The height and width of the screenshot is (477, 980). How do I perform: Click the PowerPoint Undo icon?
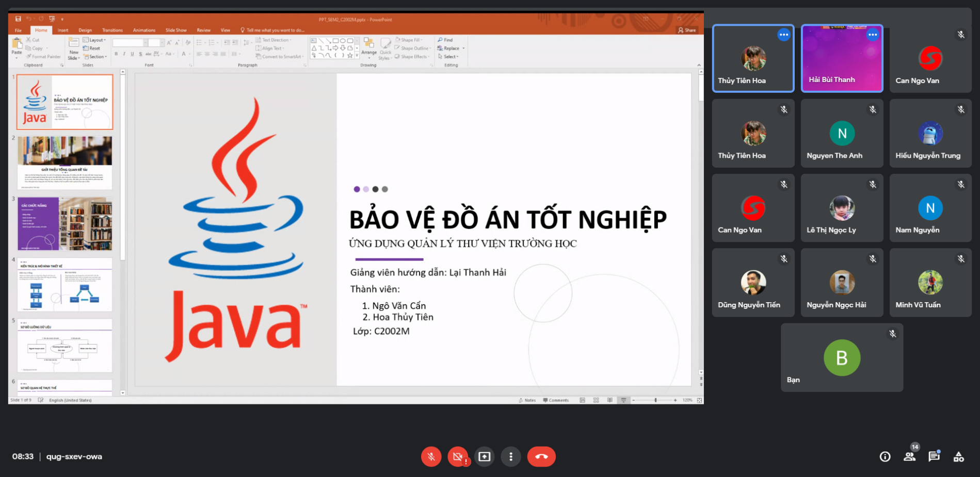29,19
